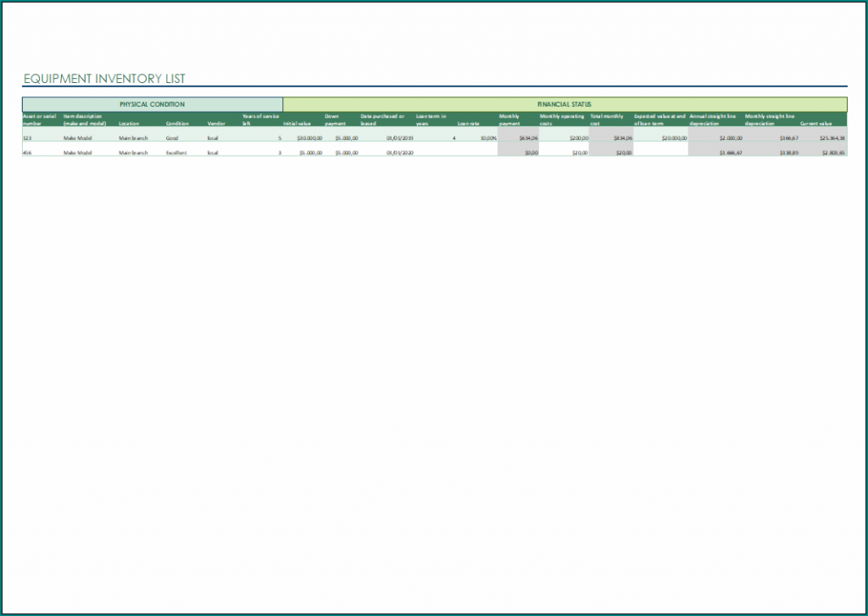868x616 pixels.
Task: Select the Excellent condition cell
Action: 175,153
